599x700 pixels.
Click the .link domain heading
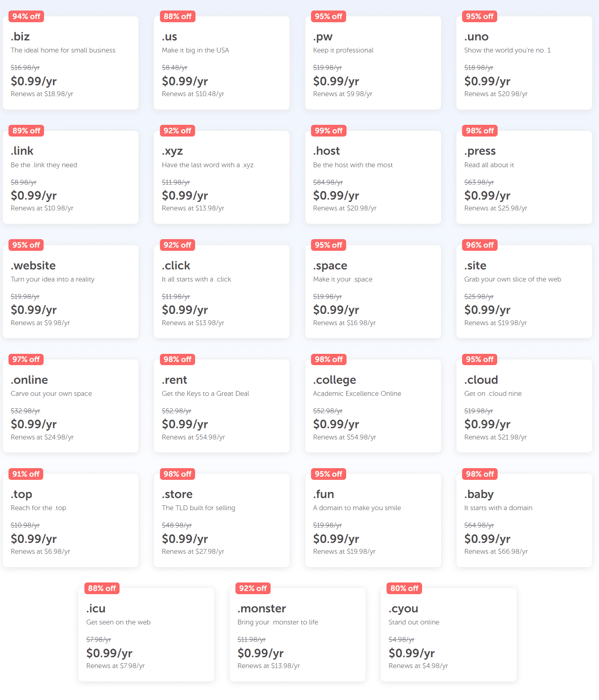pyautogui.click(x=22, y=151)
